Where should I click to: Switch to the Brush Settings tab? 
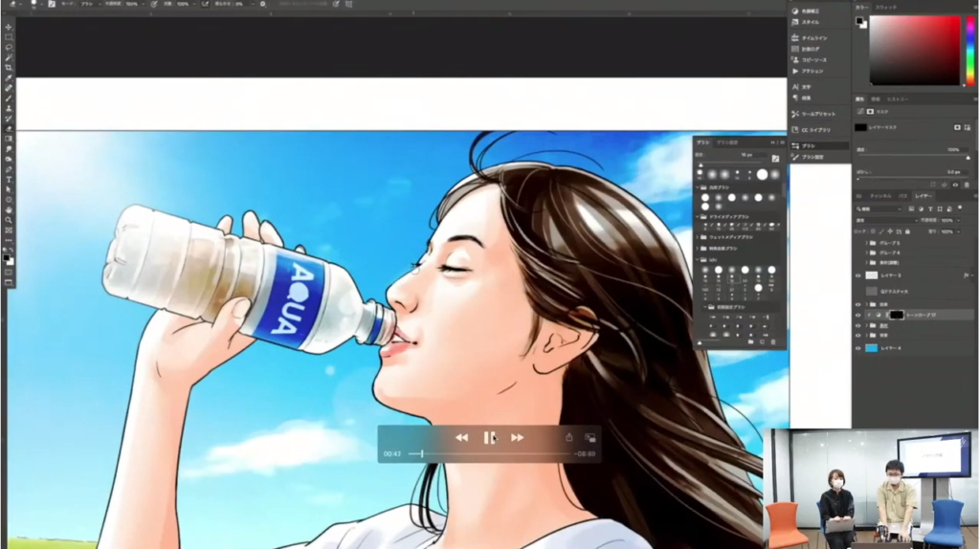pos(727,143)
